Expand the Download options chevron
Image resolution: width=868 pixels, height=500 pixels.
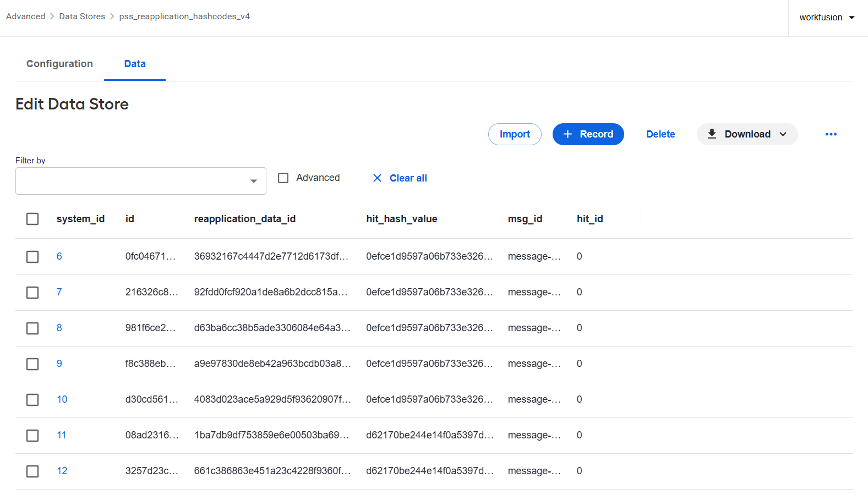783,134
